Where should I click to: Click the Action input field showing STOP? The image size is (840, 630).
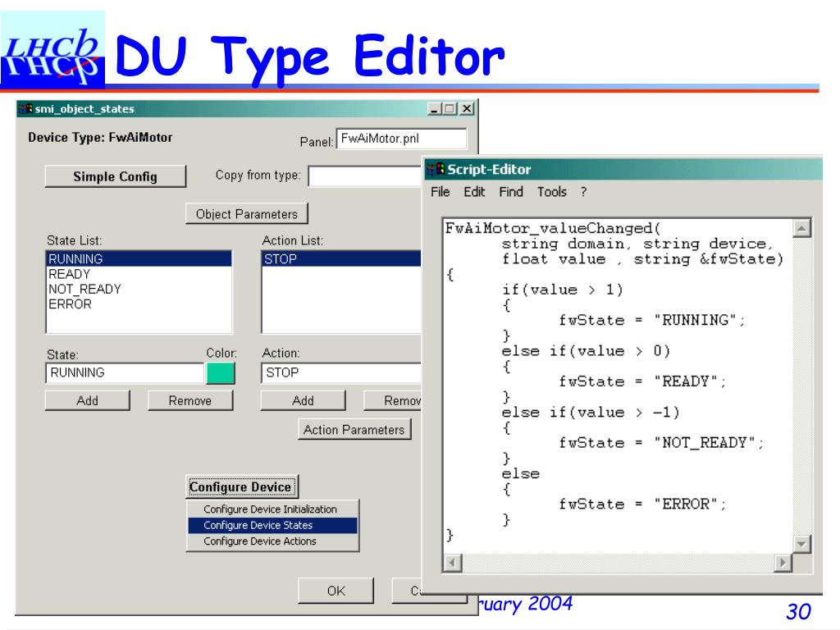tap(341, 373)
